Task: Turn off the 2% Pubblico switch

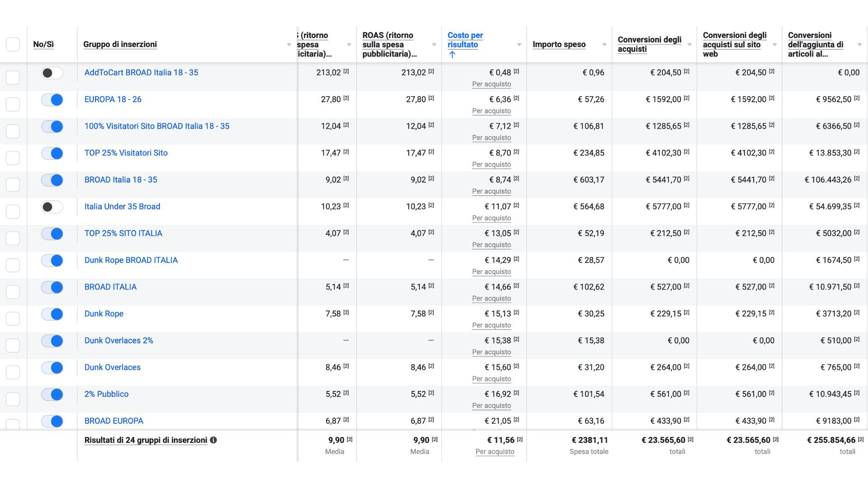Action: pyautogui.click(x=52, y=394)
